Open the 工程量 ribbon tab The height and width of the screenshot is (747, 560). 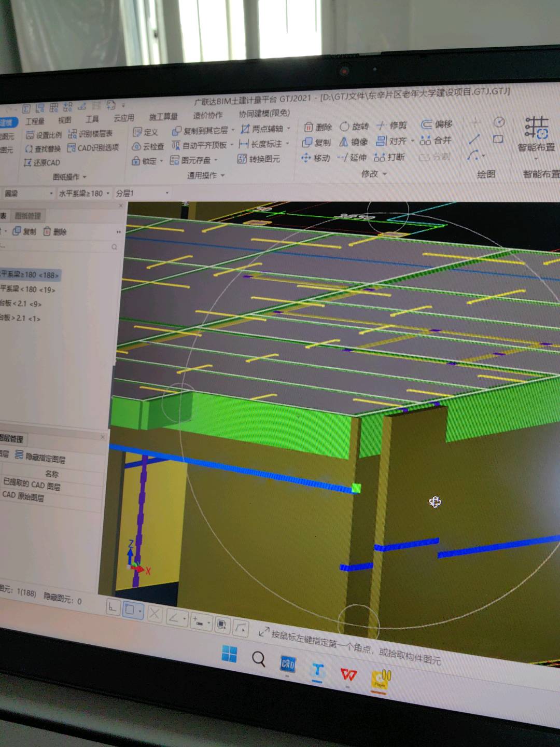35,121
